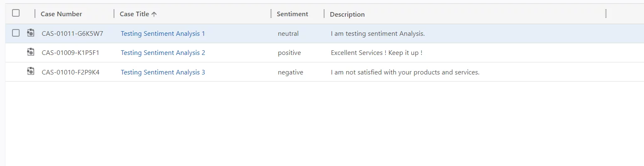Select case number CAS-01010-F2P9K4 cell
The height and width of the screenshot is (166, 644).
click(70, 72)
